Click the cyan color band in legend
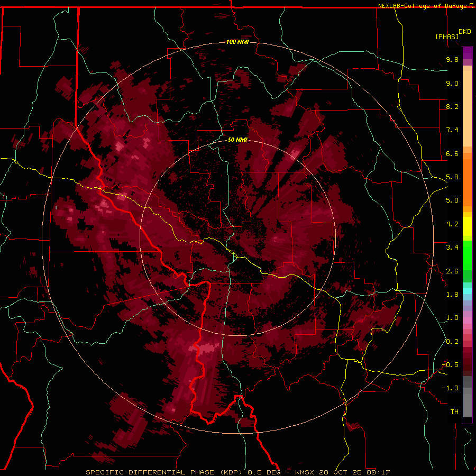Viewport: 476px width, 476px height. (467, 290)
